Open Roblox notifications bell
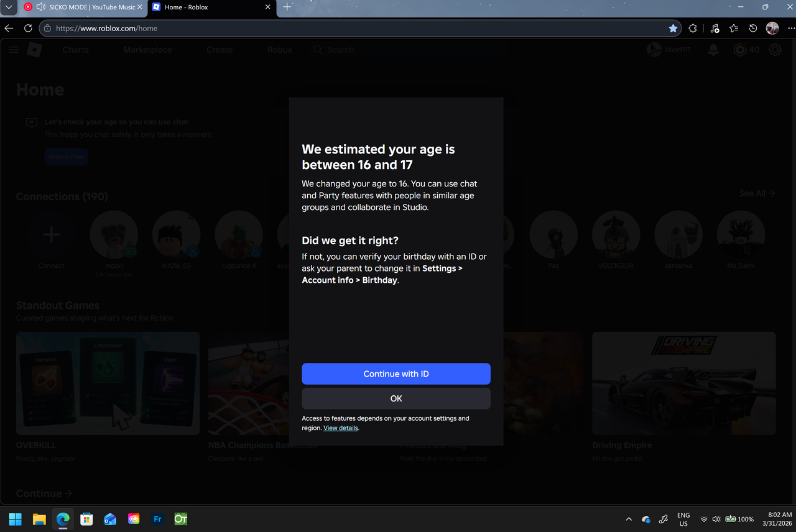Image resolution: width=796 pixels, height=532 pixels. click(x=713, y=50)
